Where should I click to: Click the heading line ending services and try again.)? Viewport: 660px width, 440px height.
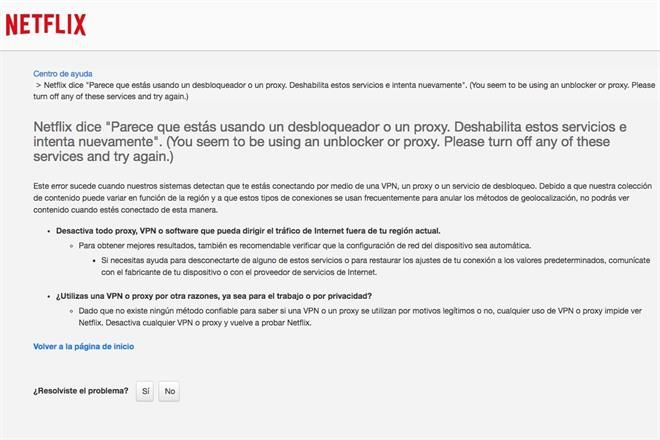(x=104, y=157)
